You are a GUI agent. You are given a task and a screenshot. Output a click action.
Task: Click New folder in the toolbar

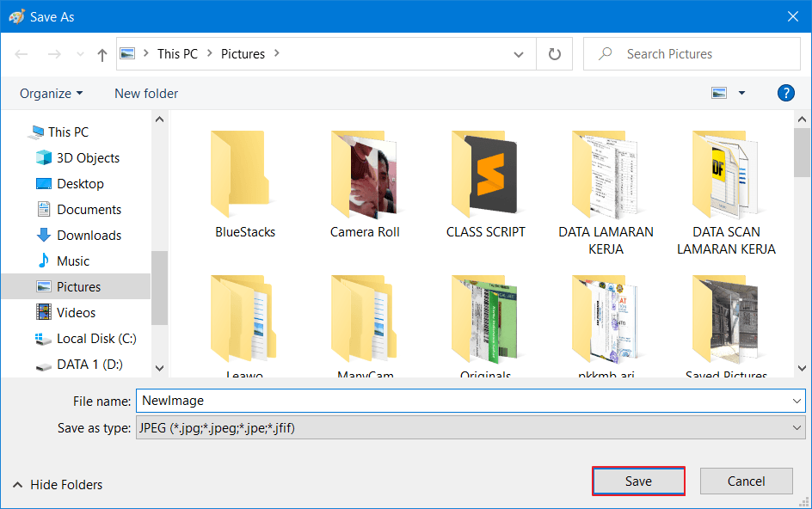pyautogui.click(x=146, y=93)
